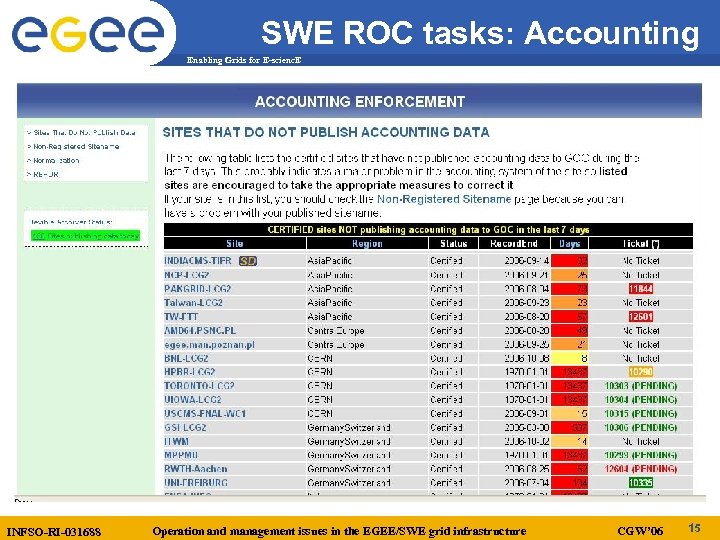Image resolution: width=720 pixels, height=540 pixels.
Task: Open pending ticket 10304 for UIOWA-LCG2
Action: tap(641, 399)
